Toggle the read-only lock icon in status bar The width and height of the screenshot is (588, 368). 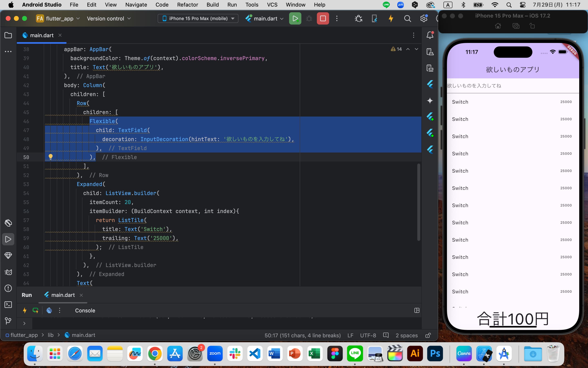[428, 335]
